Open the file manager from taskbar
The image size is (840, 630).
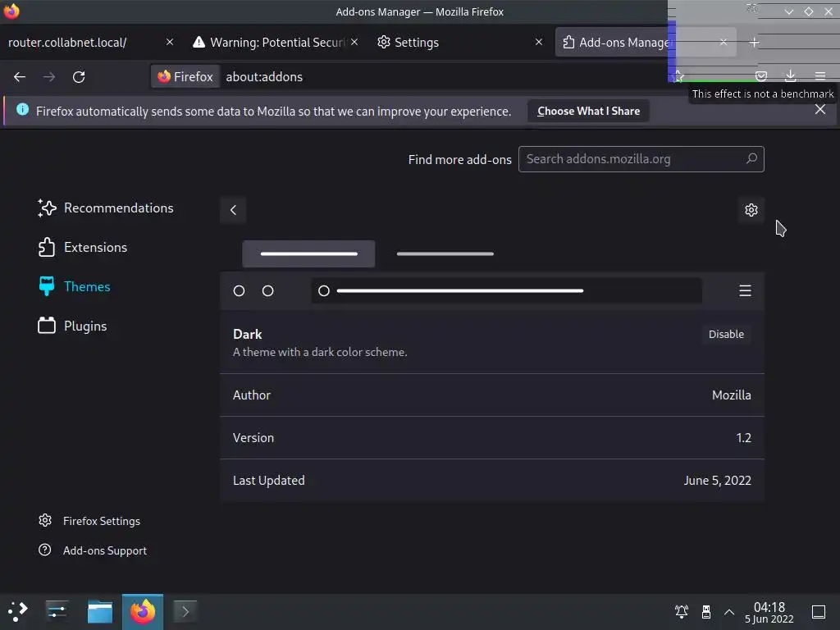pyautogui.click(x=100, y=611)
